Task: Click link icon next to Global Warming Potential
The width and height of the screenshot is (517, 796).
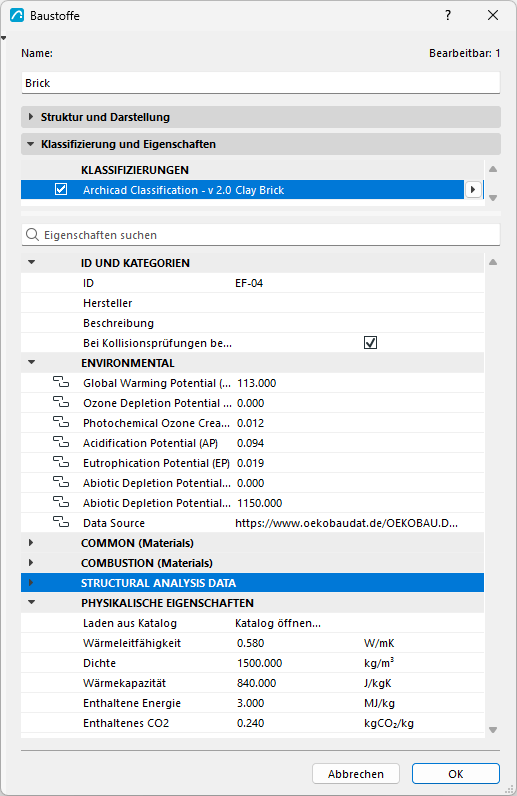Action: [61, 382]
